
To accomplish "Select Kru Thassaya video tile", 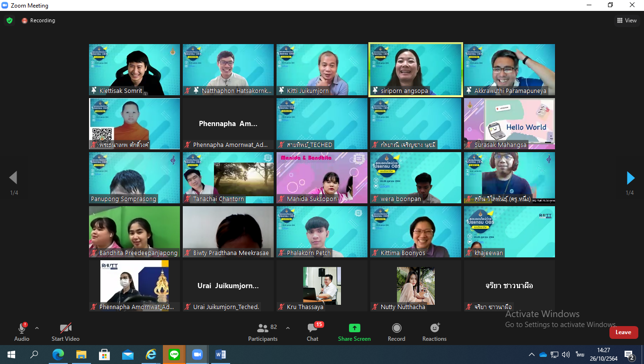I will coord(322,286).
